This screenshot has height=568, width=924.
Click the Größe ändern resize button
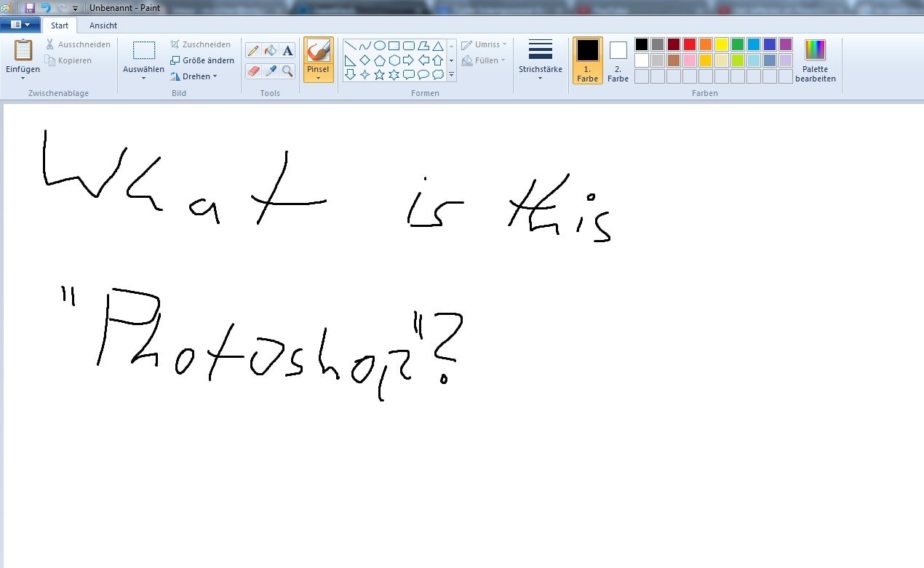tap(202, 60)
